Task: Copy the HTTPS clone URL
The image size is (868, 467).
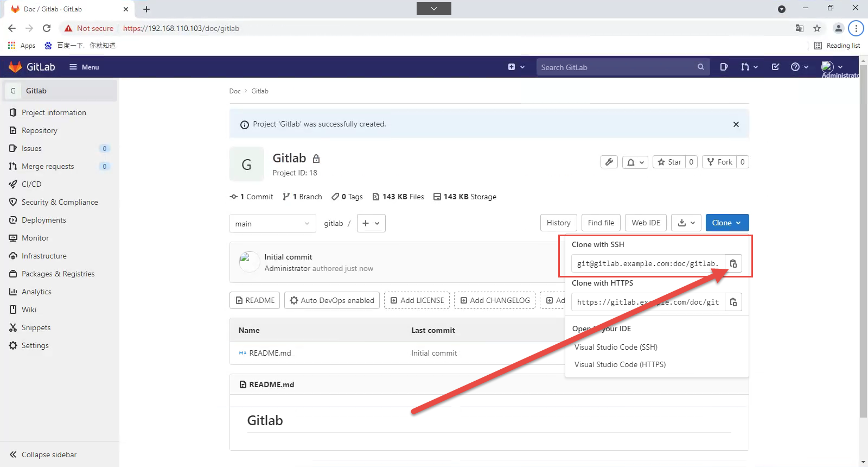Action: pyautogui.click(x=733, y=302)
